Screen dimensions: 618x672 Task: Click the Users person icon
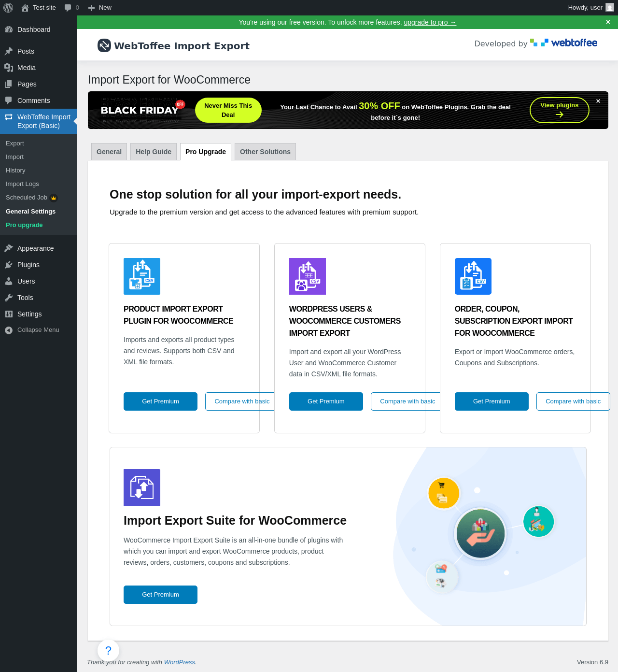[x=9, y=281]
